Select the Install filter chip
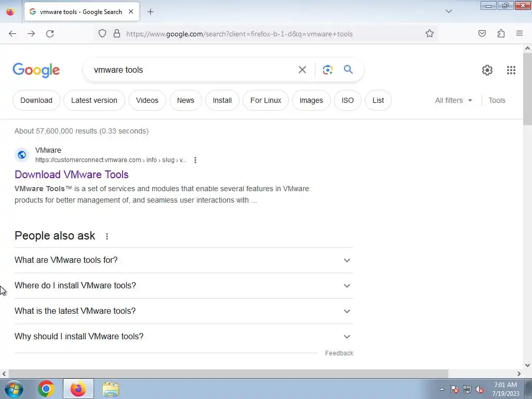The width and height of the screenshot is (532, 399). point(222,100)
